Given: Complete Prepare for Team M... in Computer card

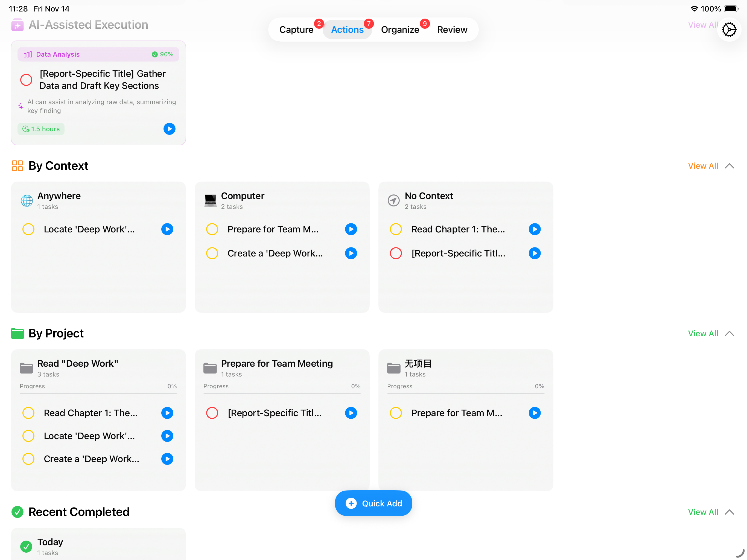Looking at the screenshot, I should pyautogui.click(x=212, y=229).
